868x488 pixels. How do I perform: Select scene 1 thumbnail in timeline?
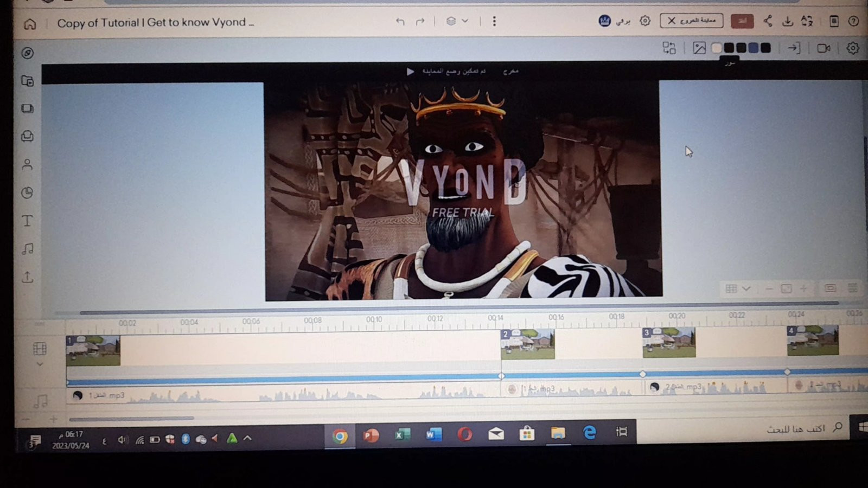pos(93,350)
